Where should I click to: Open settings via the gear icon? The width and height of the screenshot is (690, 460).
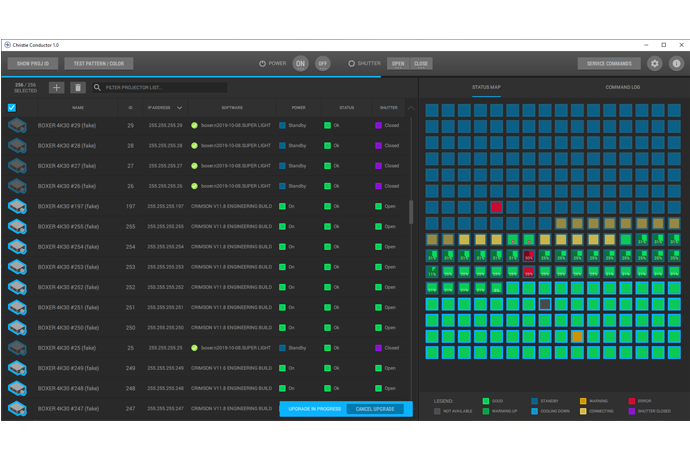[655, 63]
